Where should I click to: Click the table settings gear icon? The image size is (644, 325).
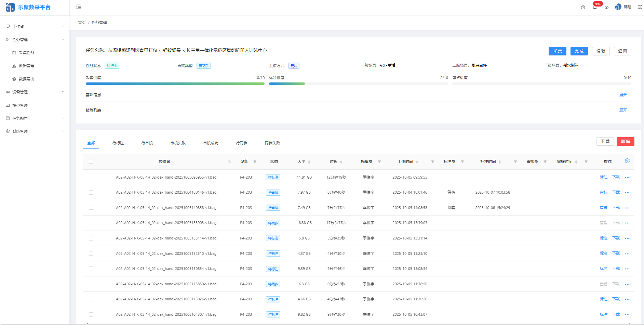[x=627, y=161]
